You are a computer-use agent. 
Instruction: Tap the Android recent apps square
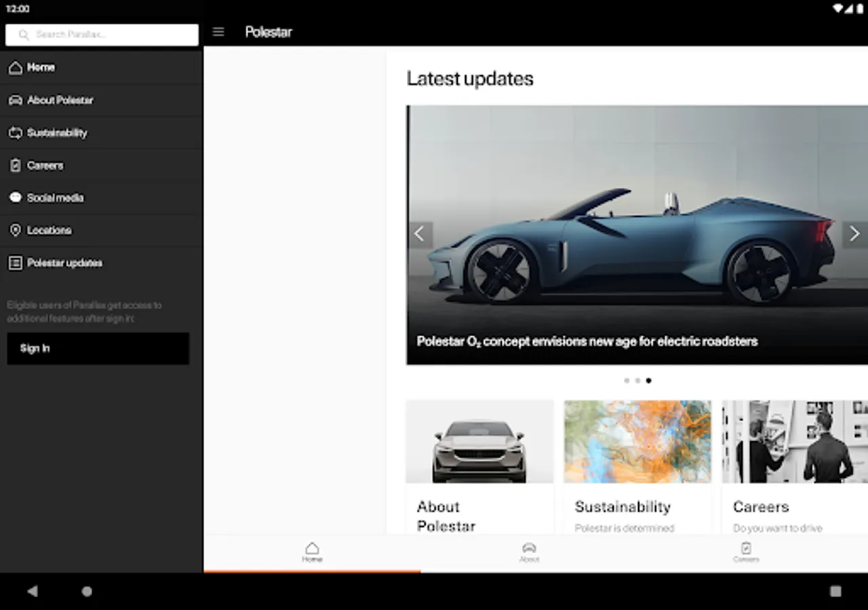point(835,591)
